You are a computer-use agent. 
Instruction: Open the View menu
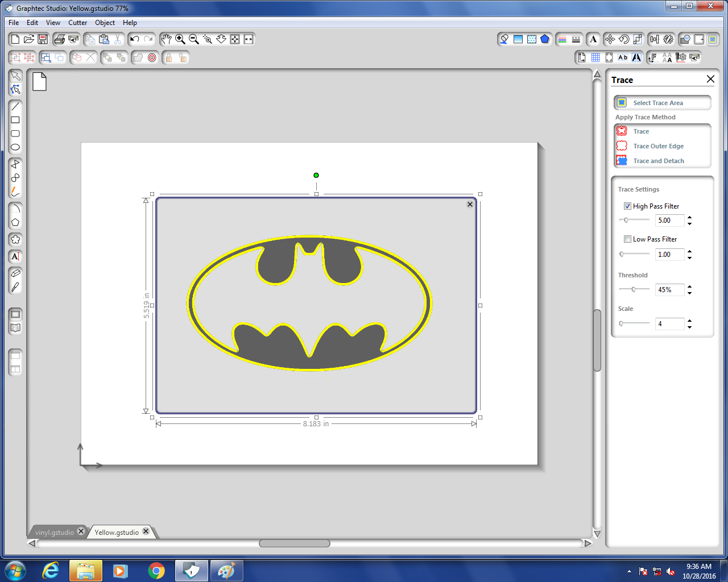pos(53,23)
